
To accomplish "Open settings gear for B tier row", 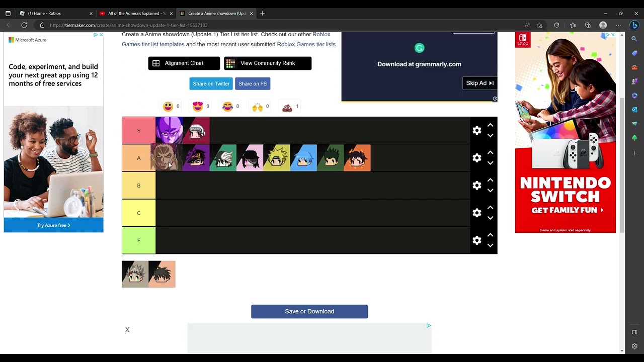I will (x=477, y=186).
